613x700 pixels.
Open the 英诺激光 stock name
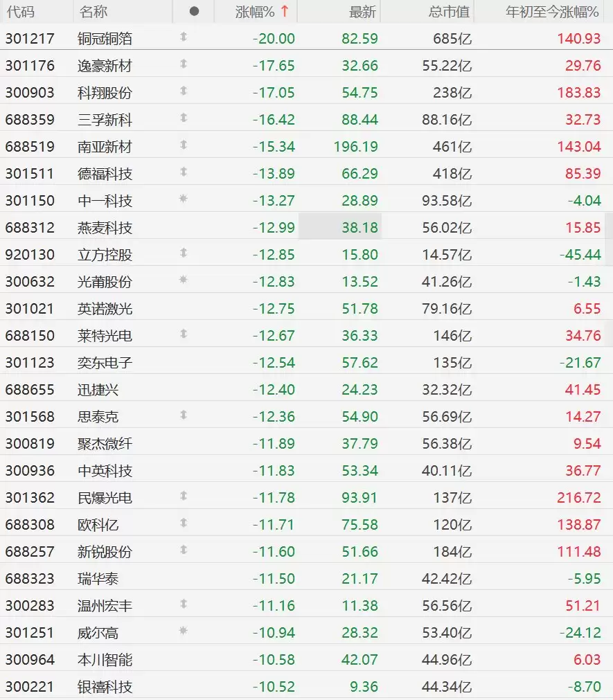click(105, 309)
